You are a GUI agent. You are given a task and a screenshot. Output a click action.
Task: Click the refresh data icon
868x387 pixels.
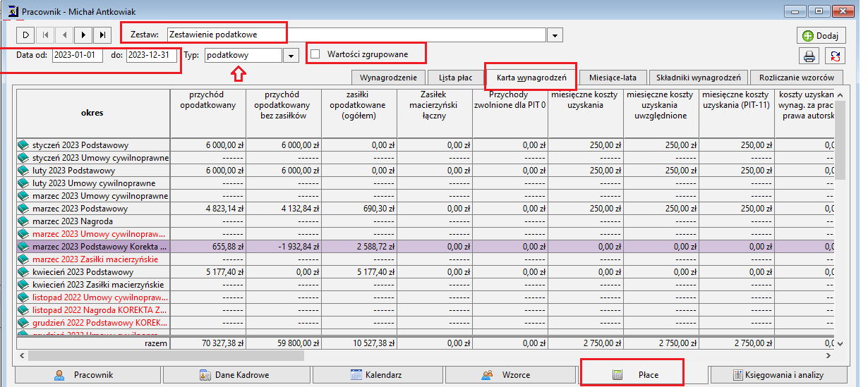[x=836, y=56]
